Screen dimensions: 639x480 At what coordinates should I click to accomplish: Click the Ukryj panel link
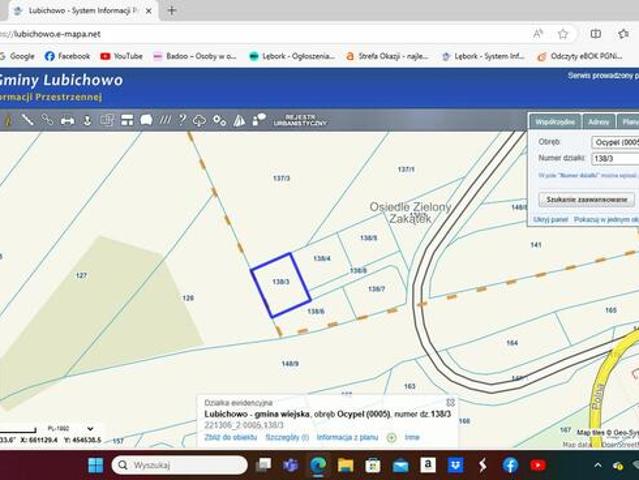pyautogui.click(x=550, y=218)
